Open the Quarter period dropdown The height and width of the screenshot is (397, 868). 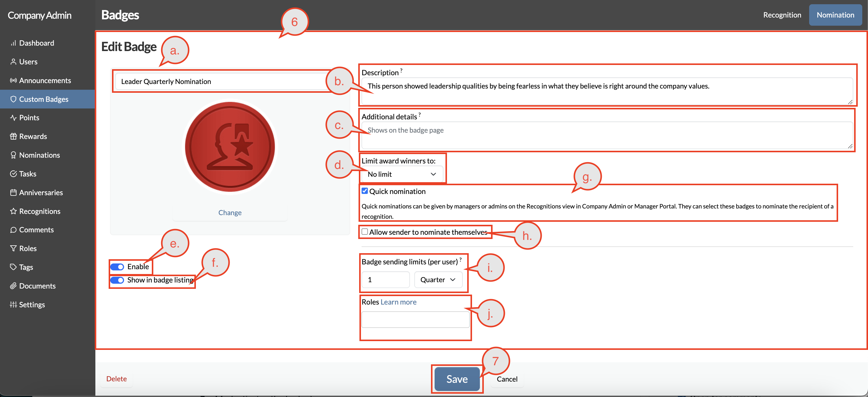438,280
